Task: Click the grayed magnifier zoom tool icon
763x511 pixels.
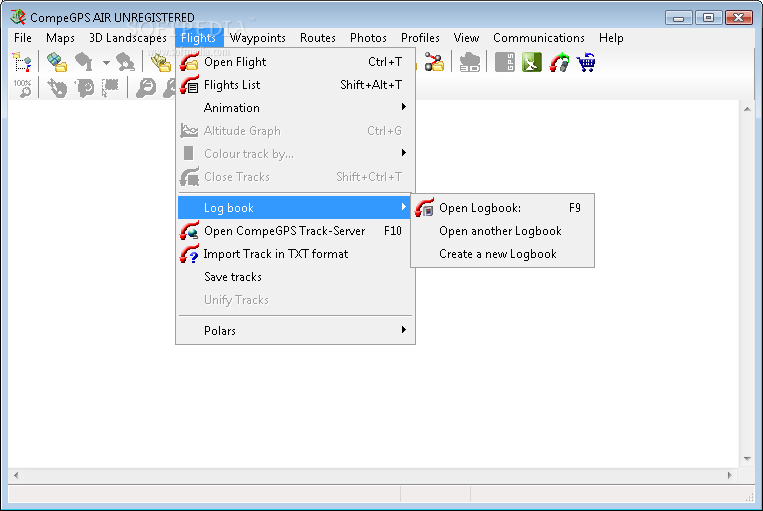Action: [145, 88]
